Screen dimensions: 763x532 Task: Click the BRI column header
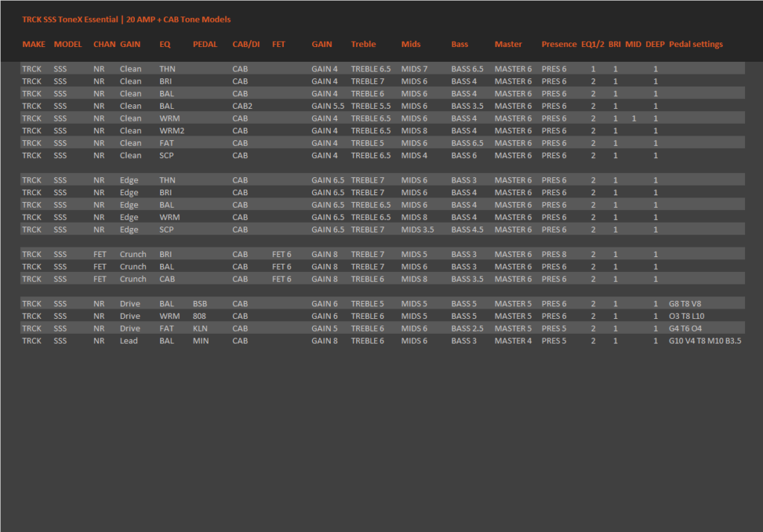(x=614, y=44)
